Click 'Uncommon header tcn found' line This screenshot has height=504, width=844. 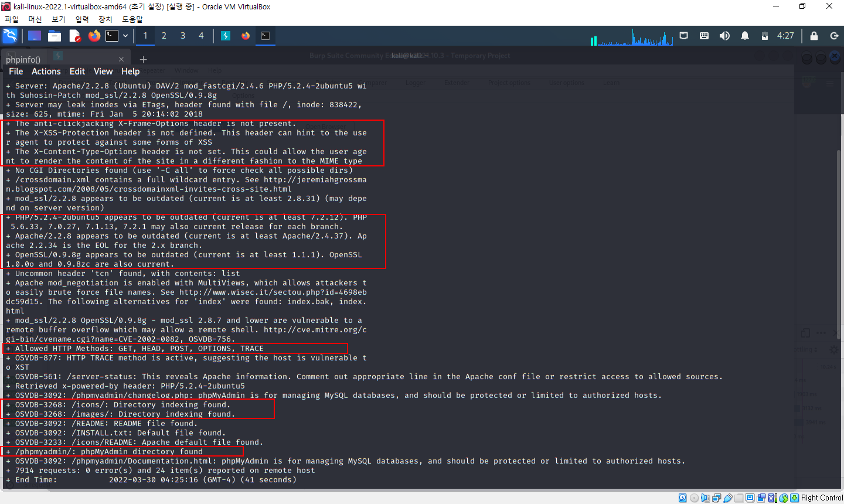click(123, 274)
